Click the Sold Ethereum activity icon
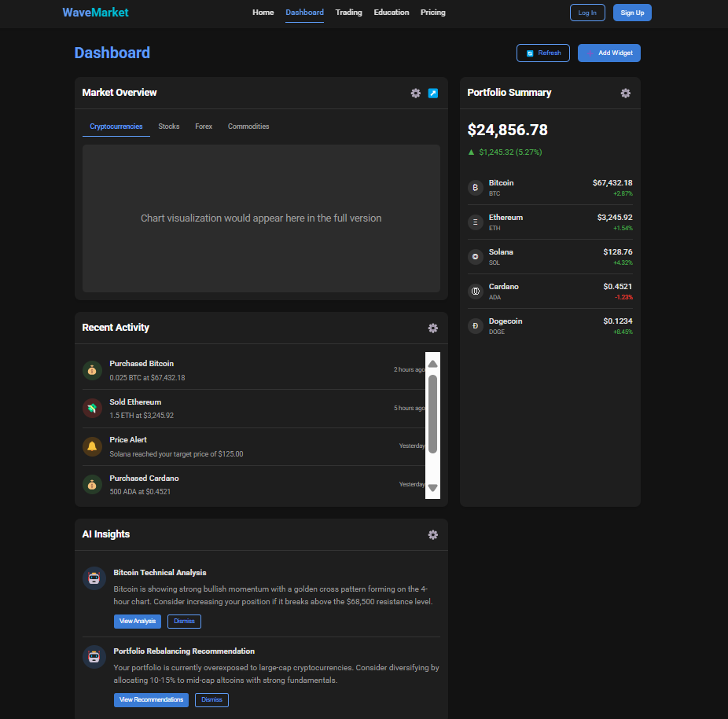Viewport: 728px width, 719px height. 92,409
